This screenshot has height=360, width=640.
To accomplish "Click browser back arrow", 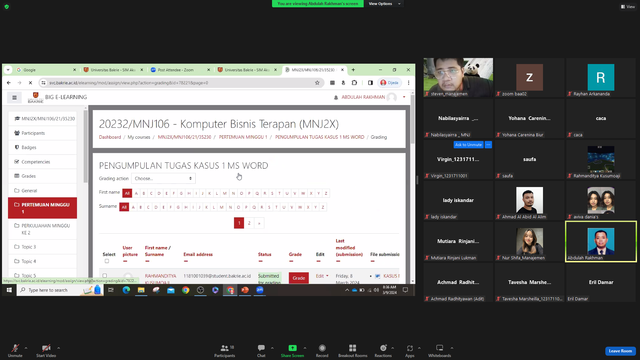I will [9, 82].
